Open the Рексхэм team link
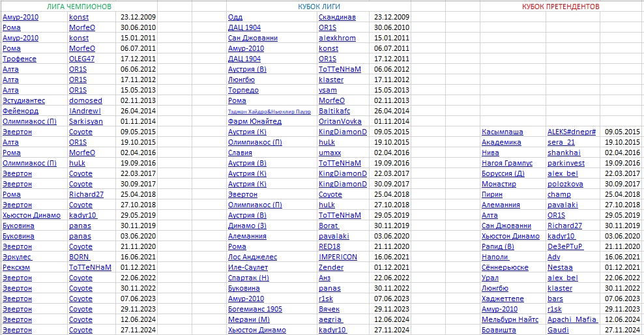The image size is (644, 335). tap(16, 267)
